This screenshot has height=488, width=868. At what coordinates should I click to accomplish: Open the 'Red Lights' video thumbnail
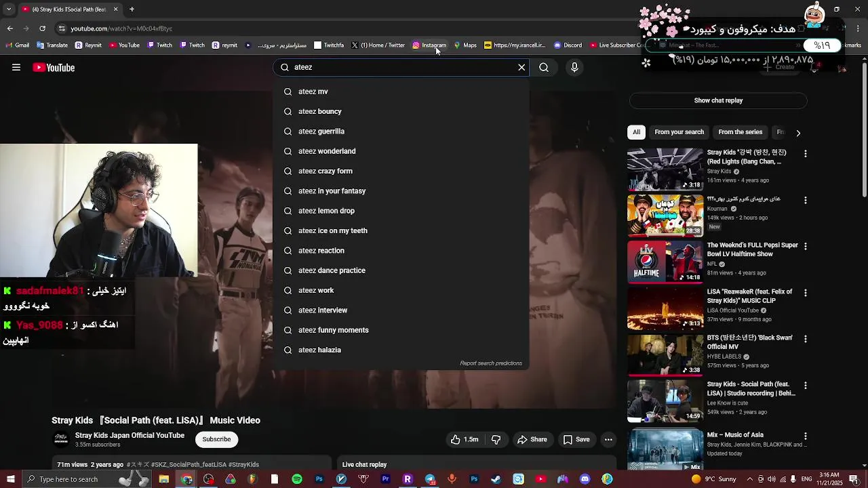tap(665, 169)
